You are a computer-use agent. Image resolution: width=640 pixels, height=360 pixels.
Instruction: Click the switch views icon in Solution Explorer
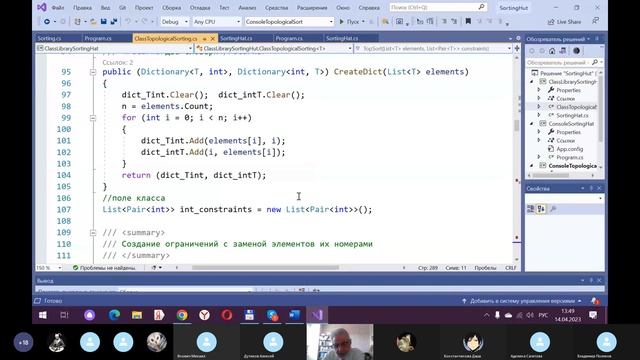(563, 51)
